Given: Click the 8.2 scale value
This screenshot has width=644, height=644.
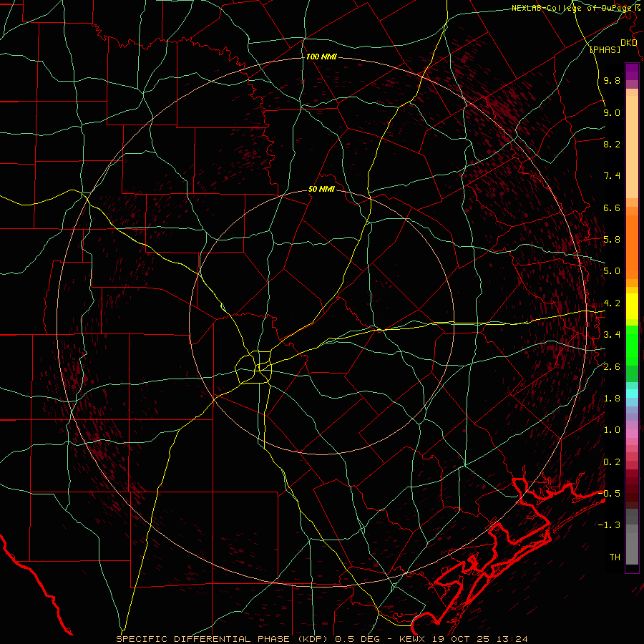Looking at the screenshot, I should point(612,144).
